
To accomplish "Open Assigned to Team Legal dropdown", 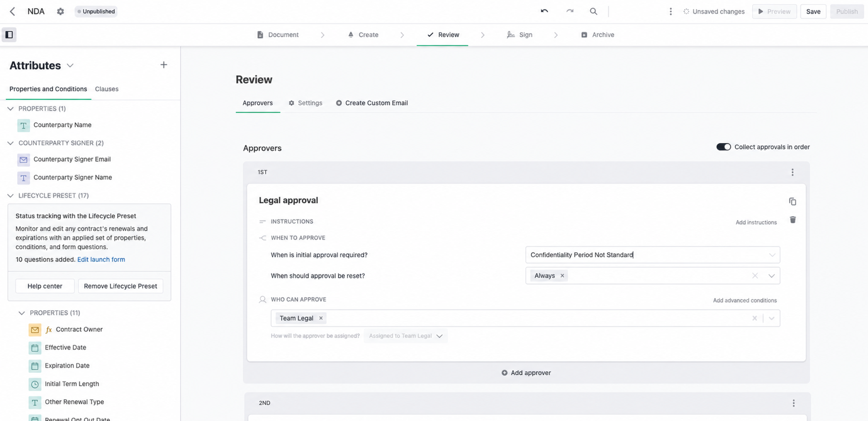I will point(406,336).
